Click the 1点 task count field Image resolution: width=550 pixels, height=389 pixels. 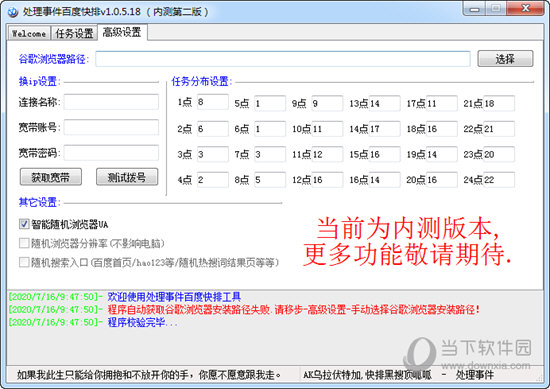tap(213, 102)
